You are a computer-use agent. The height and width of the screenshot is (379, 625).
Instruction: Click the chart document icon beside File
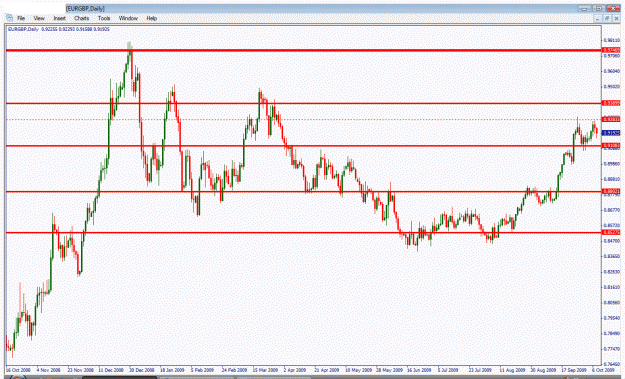9,18
